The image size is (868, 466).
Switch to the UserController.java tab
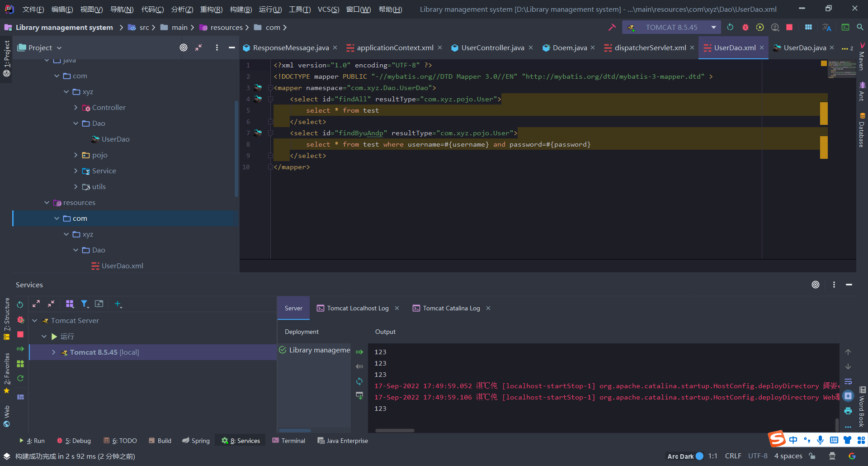point(492,48)
